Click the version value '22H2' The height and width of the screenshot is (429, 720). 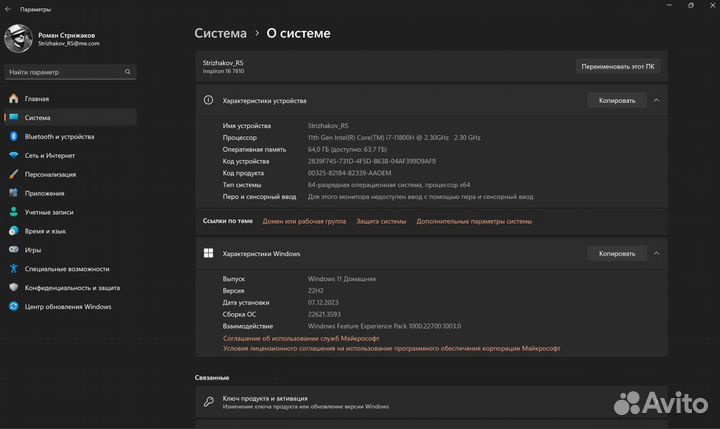click(315, 291)
